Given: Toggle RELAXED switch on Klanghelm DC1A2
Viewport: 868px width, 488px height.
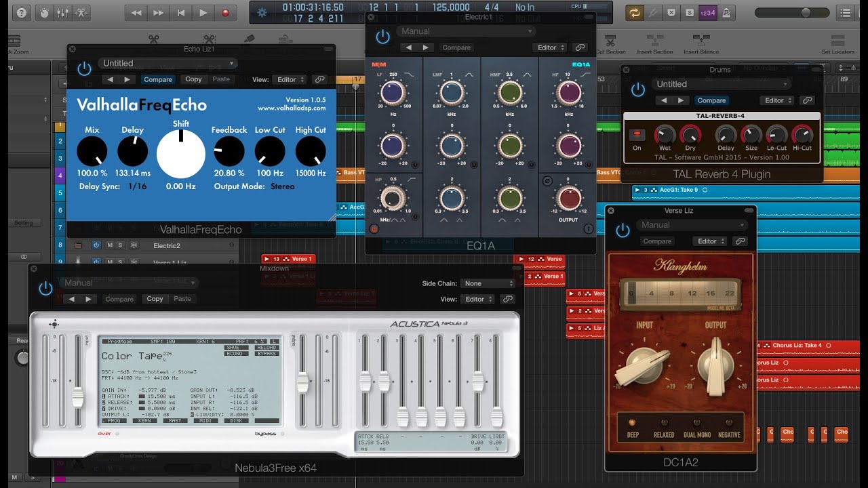Looking at the screenshot, I should pyautogui.click(x=664, y=423).
